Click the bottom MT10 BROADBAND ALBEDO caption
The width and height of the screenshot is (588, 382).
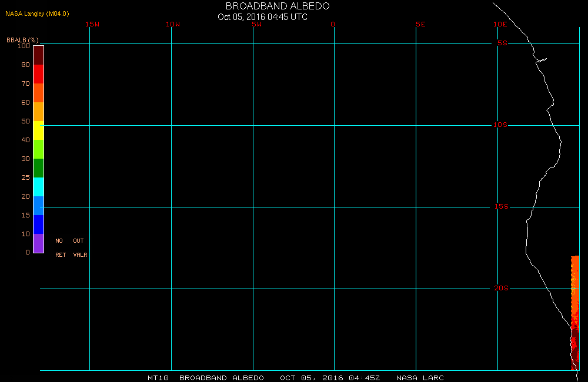pyautogui.click(x=206, y=378)
